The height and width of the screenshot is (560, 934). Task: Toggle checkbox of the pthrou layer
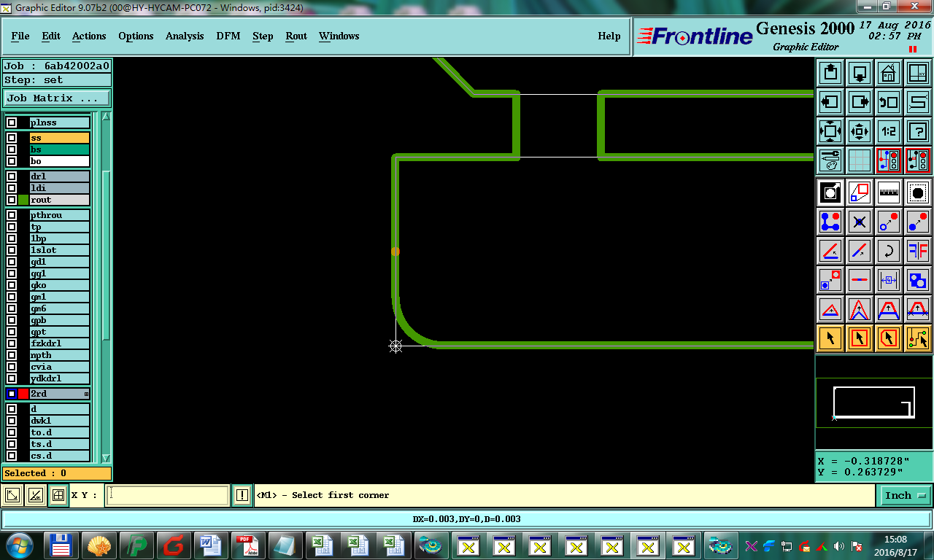click(x=12, y=215)
